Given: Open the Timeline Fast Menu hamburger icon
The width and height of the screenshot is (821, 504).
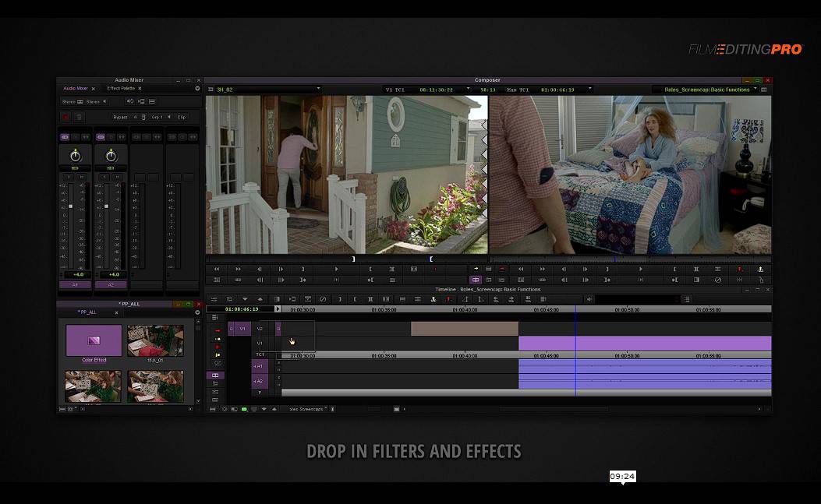Looking at the screenshot, I should pos(215,299).
